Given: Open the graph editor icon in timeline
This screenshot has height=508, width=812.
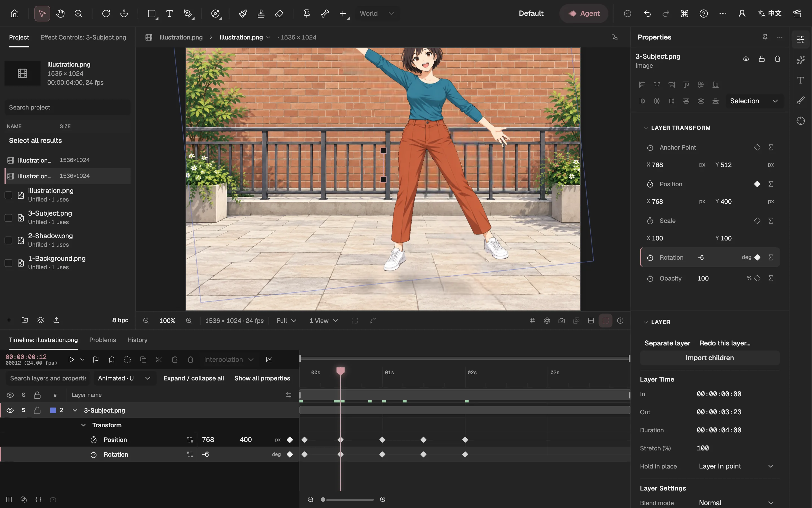Looking at the screenshot, I should pos(269,360).
